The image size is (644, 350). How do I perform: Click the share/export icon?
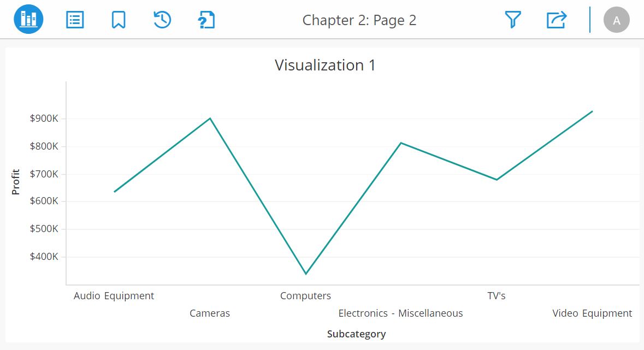[556, 19]
